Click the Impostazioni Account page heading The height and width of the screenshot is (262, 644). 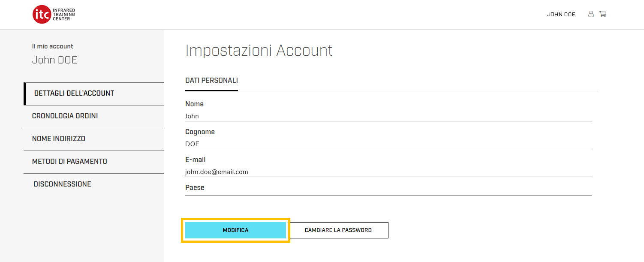click(259, 51)
